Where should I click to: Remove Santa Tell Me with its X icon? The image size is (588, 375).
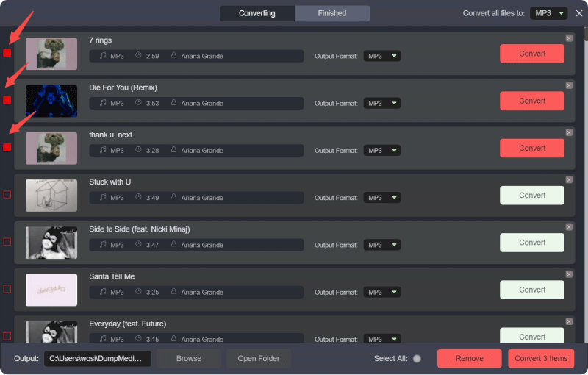pos(569,274)
